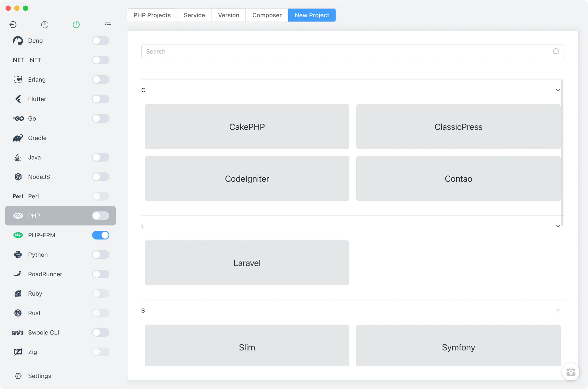Create a CakePHP project
The height and width of the screenshot is (389, 588).
click(247, 127)
